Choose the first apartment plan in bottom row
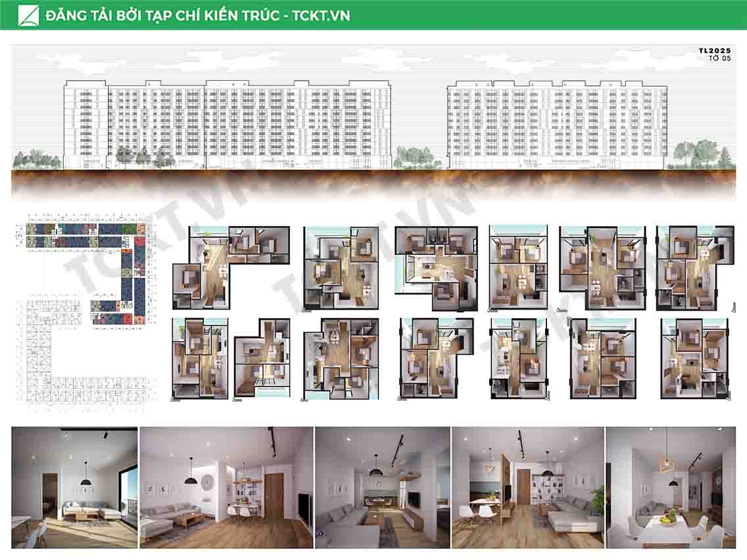 point(199,358)
